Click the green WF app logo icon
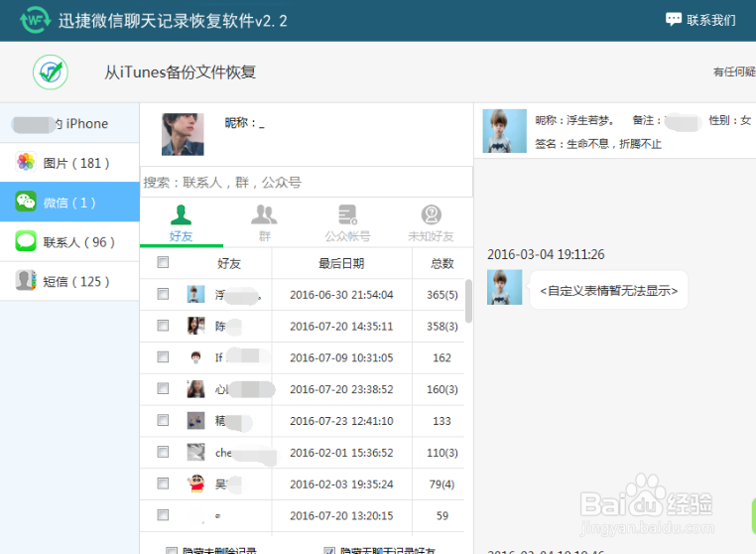The image size is (756, 554). (35, 20)
